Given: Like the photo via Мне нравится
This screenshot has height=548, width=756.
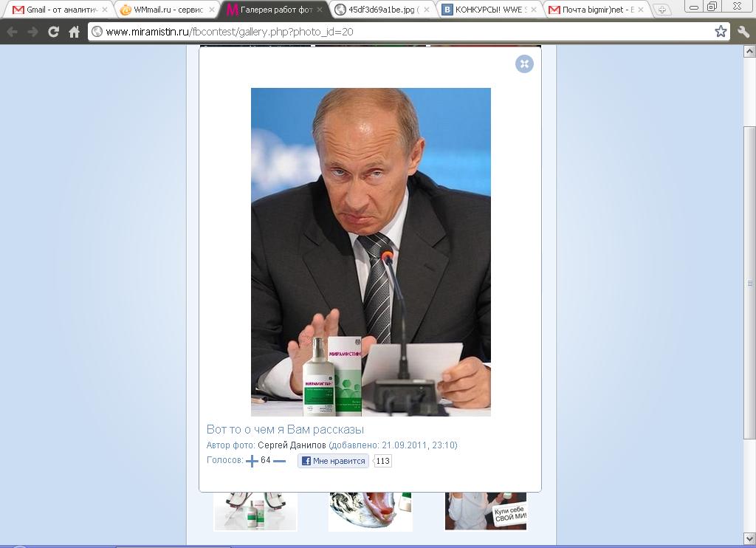Looking at the screenshot, I should (333, 461).
